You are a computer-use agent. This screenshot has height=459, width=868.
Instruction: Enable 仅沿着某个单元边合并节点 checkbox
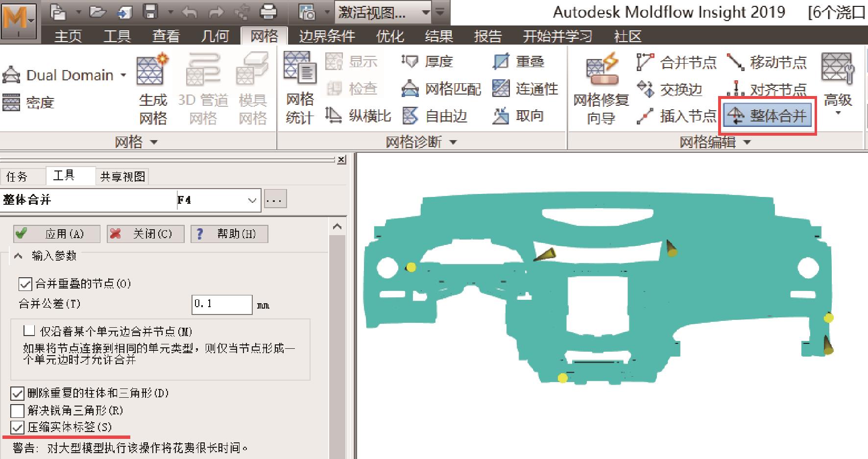29,331
